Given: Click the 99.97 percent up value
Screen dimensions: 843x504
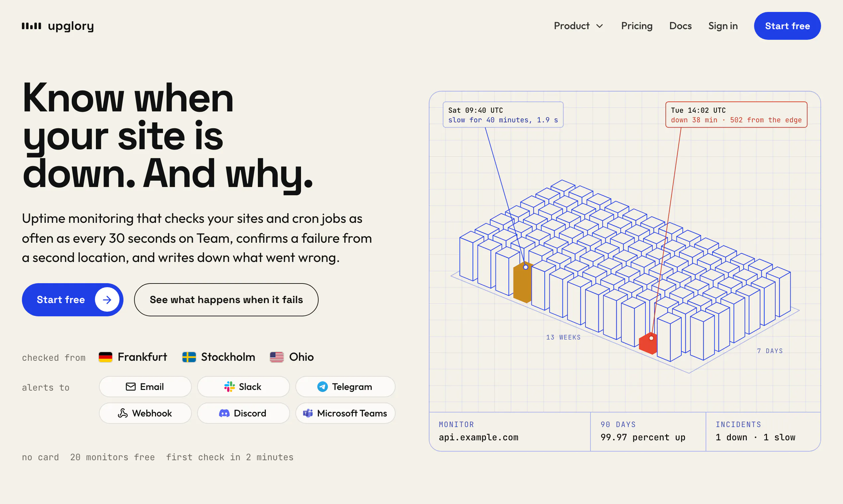Looking at the screenshot, I should [x=643, y=437].
